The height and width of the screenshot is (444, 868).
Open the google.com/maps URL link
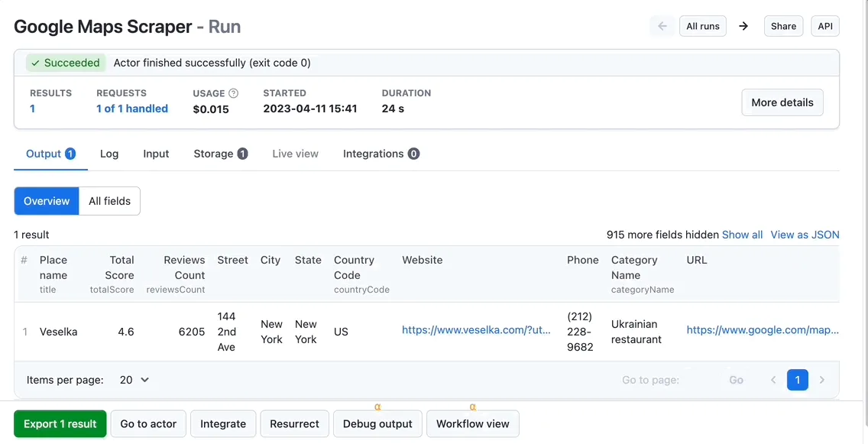[x=763, y=330]
